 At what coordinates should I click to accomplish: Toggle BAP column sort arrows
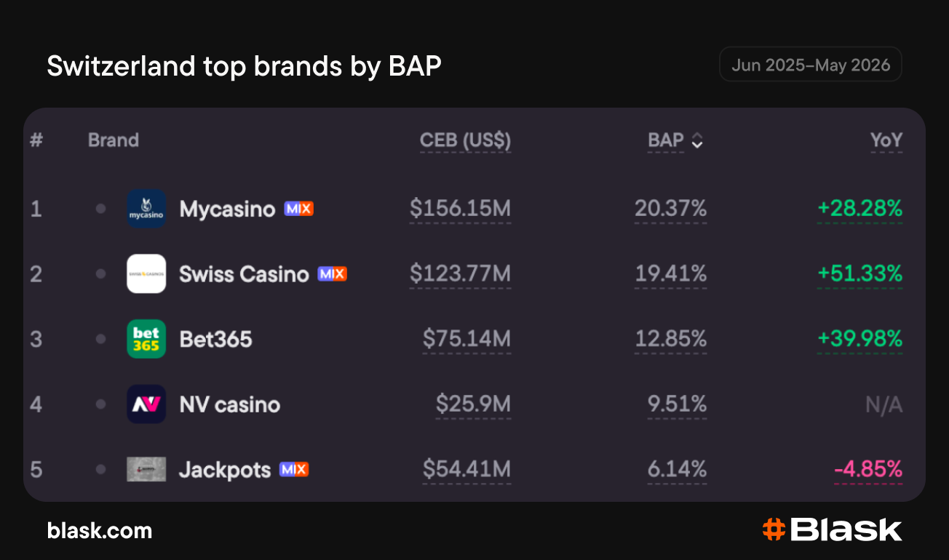[697, 140]
